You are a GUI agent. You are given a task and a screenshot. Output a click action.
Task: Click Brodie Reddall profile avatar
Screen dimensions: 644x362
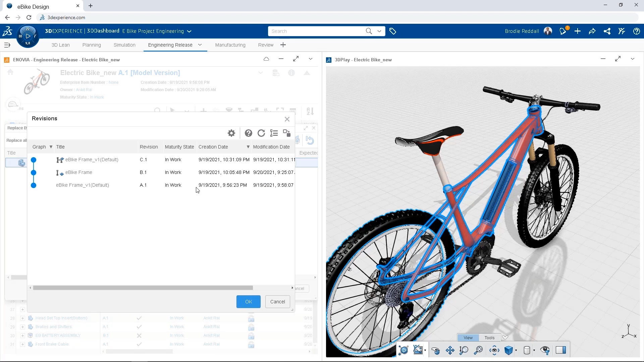(548, 31)
